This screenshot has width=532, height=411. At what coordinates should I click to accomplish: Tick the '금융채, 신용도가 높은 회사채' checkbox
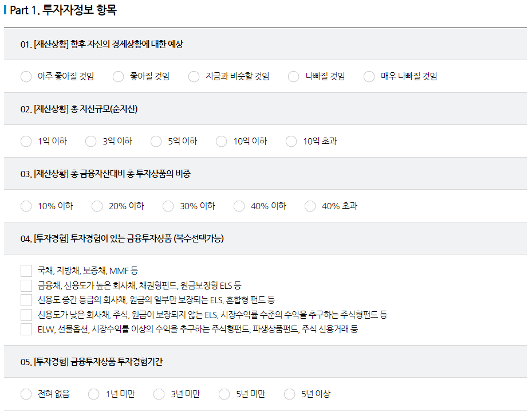tap(26, 285)
